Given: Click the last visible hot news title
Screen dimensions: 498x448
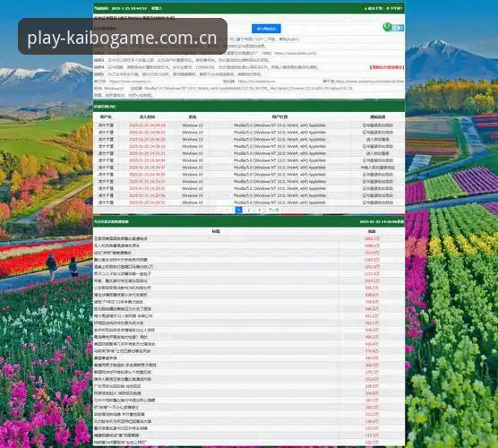Looking at the screenshot, I should (x=120, y=443).
